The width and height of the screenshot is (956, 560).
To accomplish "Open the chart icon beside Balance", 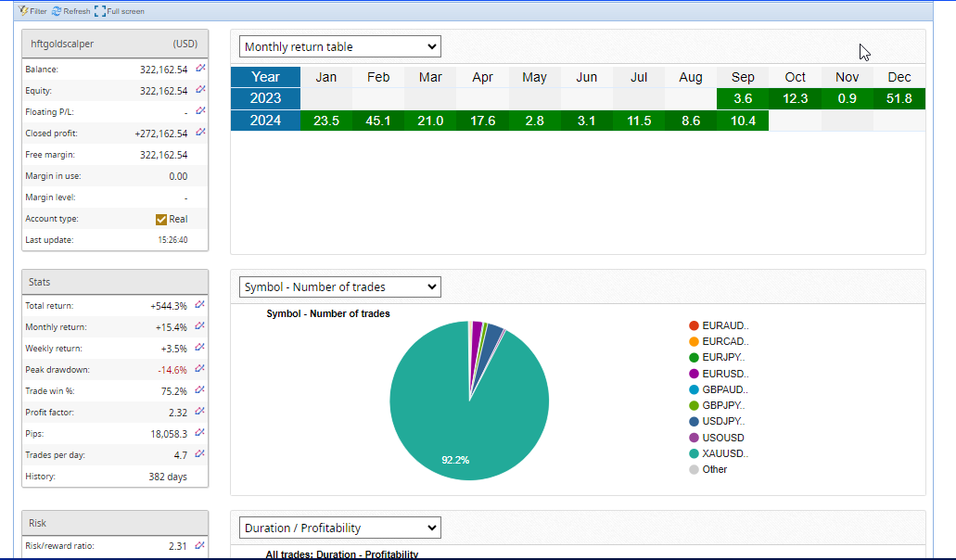I will click(200, 70).
